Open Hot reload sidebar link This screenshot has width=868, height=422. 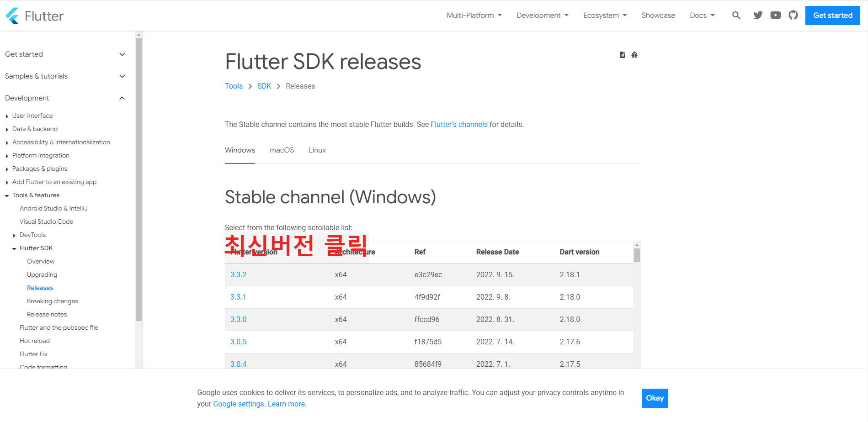click(35, 341)
